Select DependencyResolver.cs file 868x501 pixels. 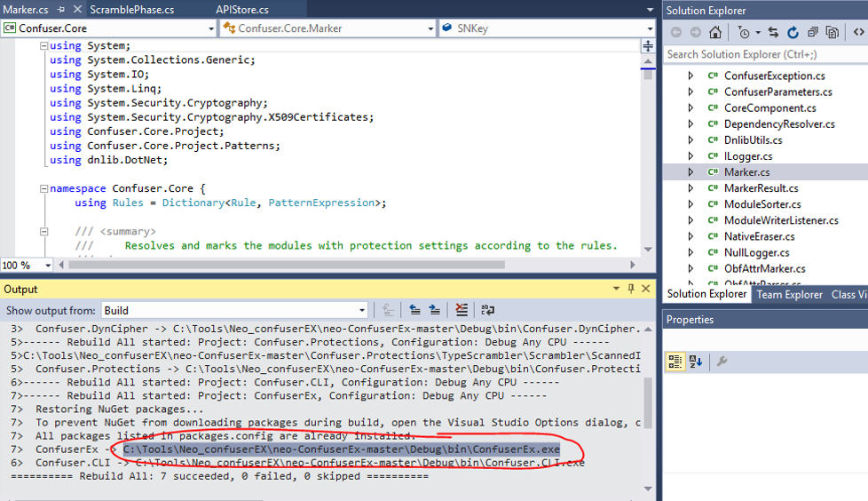click(x=779, y=124)
